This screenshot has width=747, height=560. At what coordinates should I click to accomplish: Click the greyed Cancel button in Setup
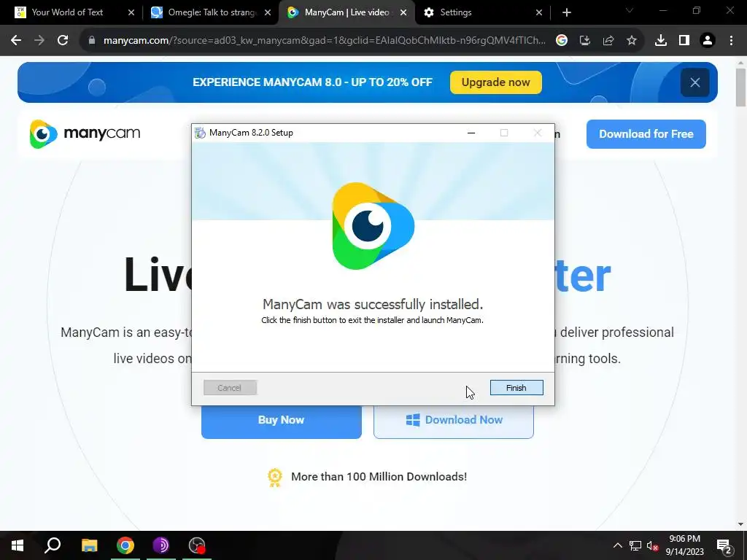230,388
